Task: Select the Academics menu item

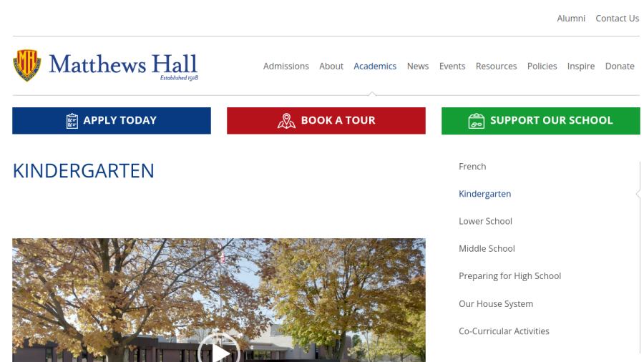Action: coord(375,66)
